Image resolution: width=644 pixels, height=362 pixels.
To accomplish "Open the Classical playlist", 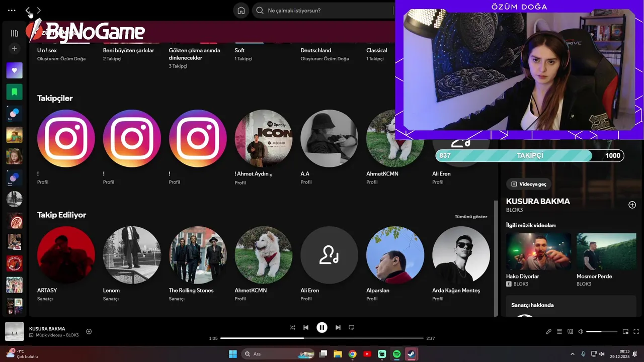I will click(x=376, y=50).
